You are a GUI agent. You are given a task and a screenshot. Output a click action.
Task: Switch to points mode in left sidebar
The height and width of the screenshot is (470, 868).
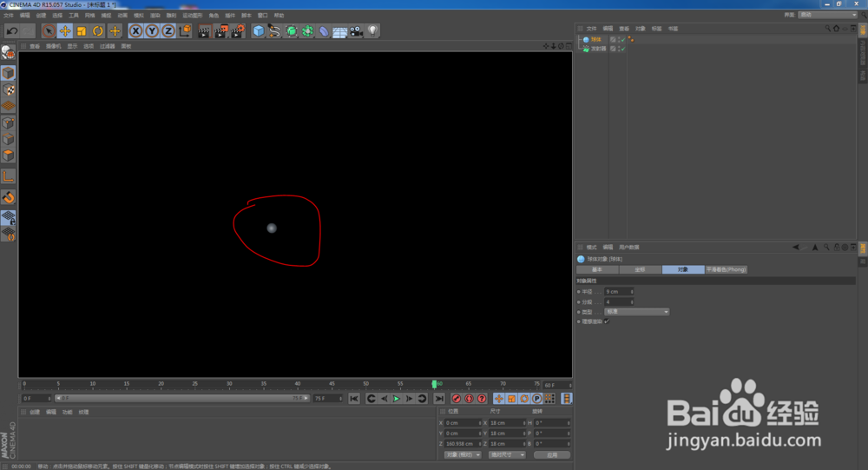pos(9,122)
